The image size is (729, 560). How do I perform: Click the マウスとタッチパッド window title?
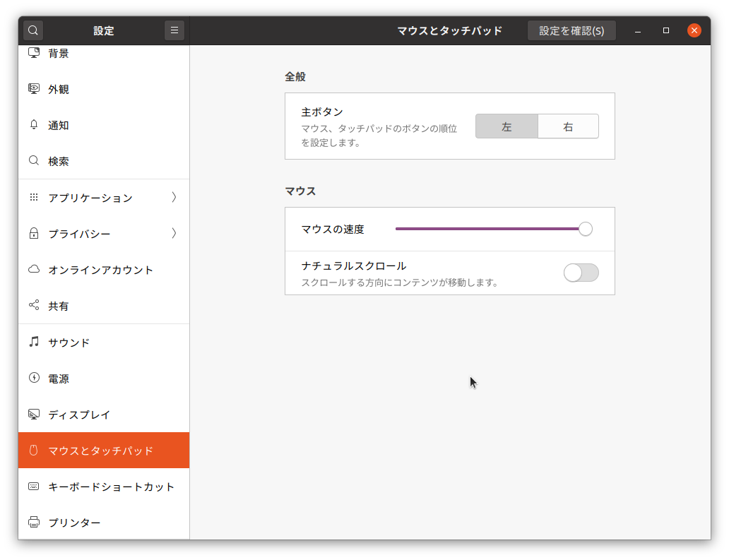pos(449,30)
